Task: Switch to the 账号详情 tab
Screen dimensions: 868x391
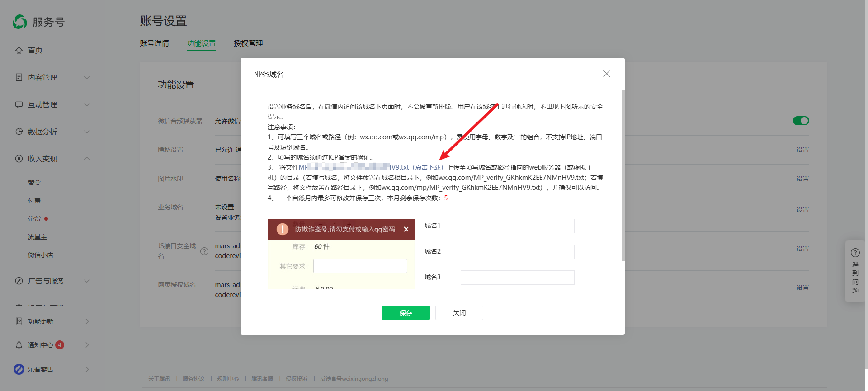Action: click(154, 43)
